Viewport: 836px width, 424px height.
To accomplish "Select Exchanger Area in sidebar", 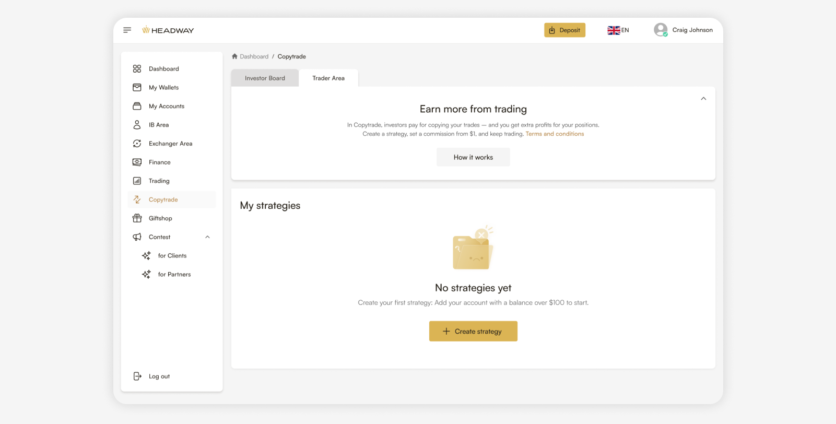I will point(170,143).
